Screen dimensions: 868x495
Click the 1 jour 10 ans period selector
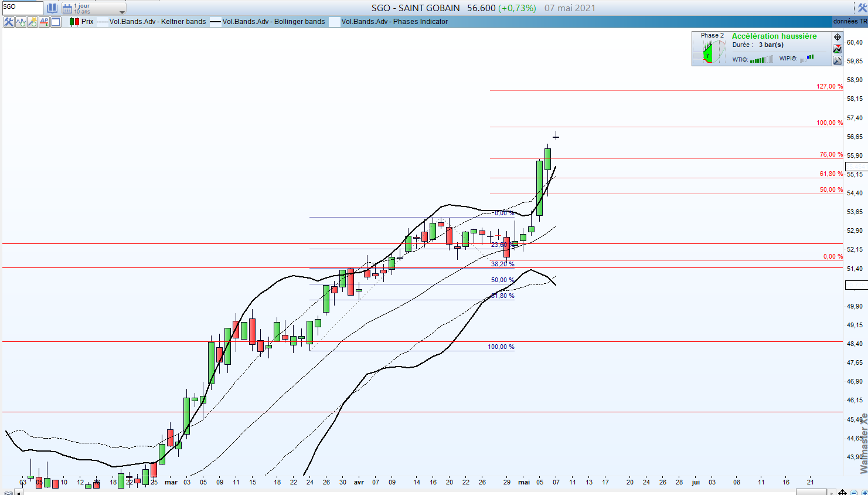click(x=94, y=8)
